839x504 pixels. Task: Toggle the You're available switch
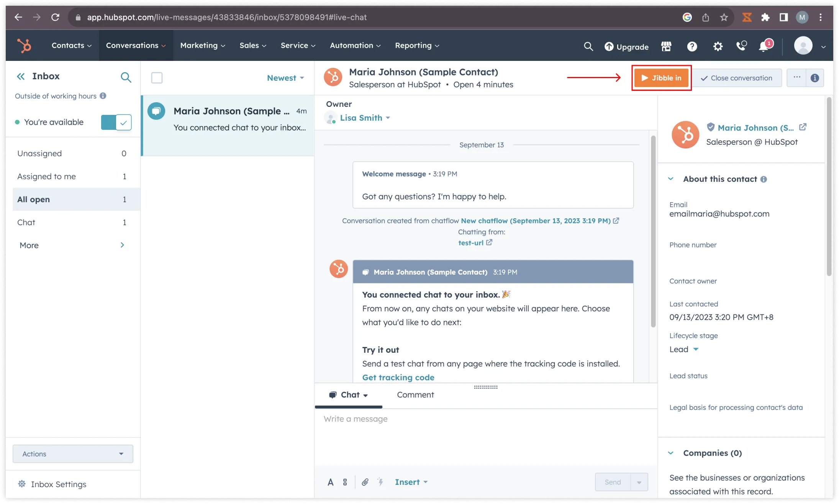pos(109,122)
